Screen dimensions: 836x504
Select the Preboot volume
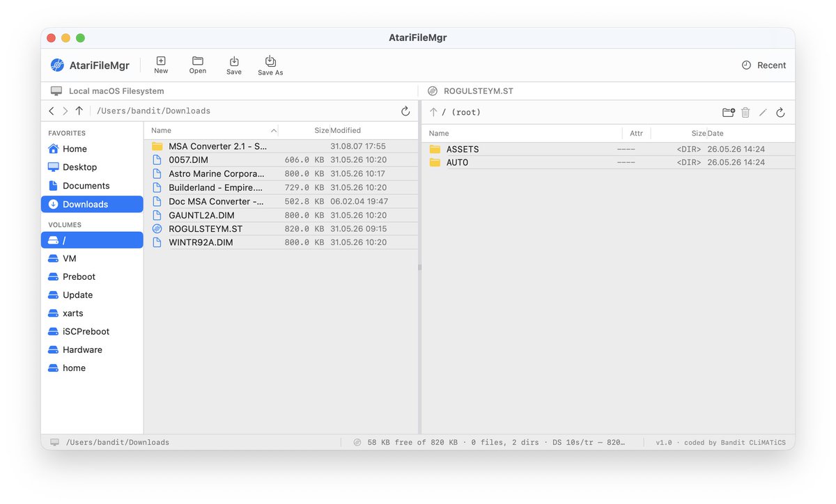(92, 276)
